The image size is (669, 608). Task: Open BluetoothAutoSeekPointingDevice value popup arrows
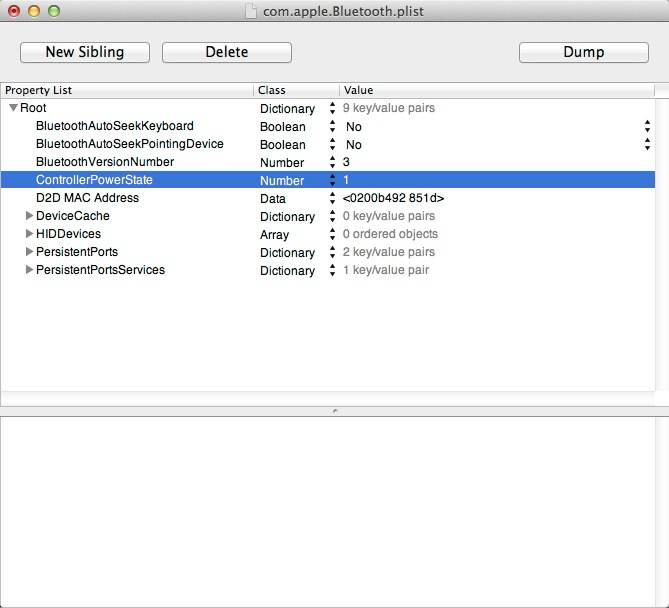[647, 145]
